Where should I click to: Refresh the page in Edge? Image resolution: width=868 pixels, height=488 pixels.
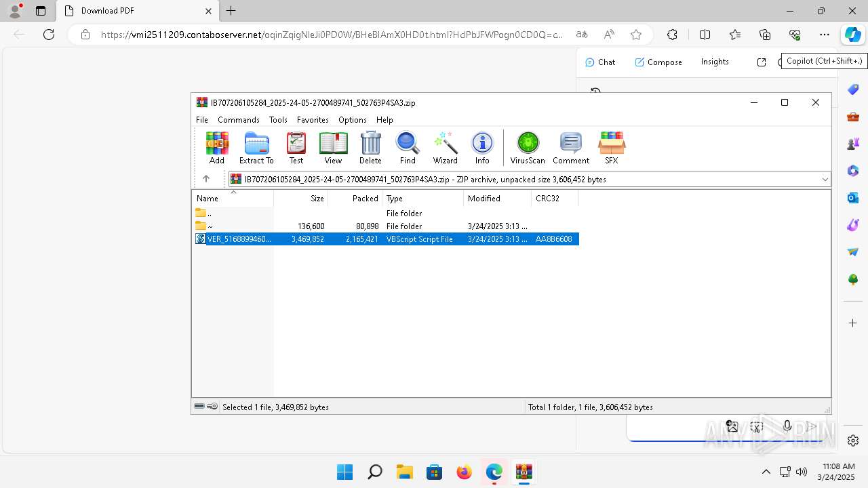(49, 35)
